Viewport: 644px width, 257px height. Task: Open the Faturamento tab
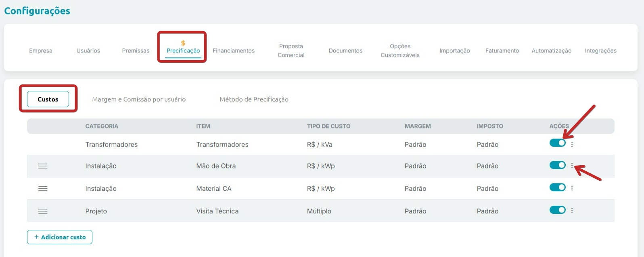point(502,51)
